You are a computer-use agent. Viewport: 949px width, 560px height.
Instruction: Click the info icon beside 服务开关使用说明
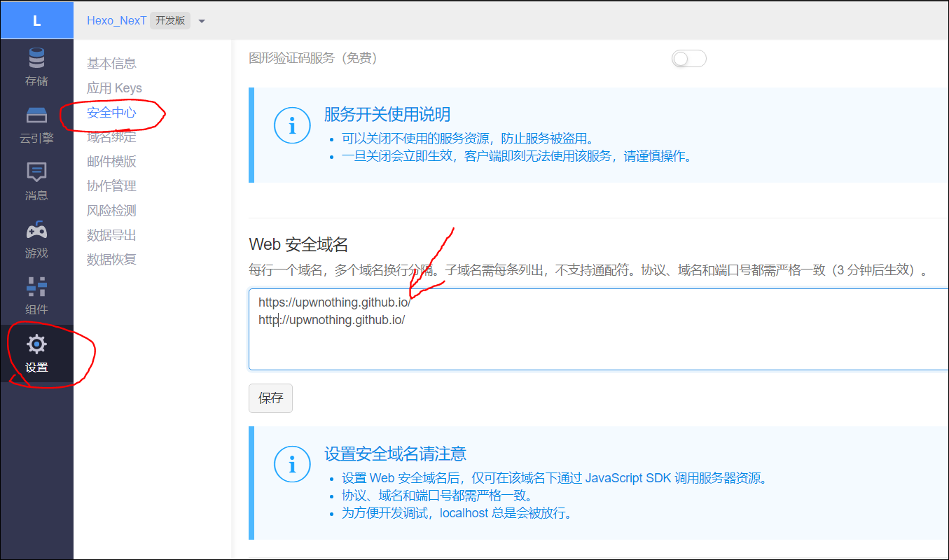(291, 126)
